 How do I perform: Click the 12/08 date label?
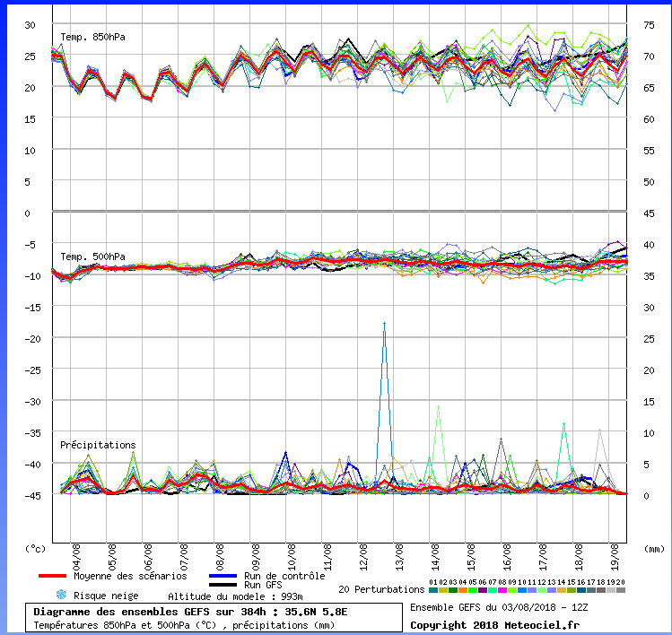363,558
